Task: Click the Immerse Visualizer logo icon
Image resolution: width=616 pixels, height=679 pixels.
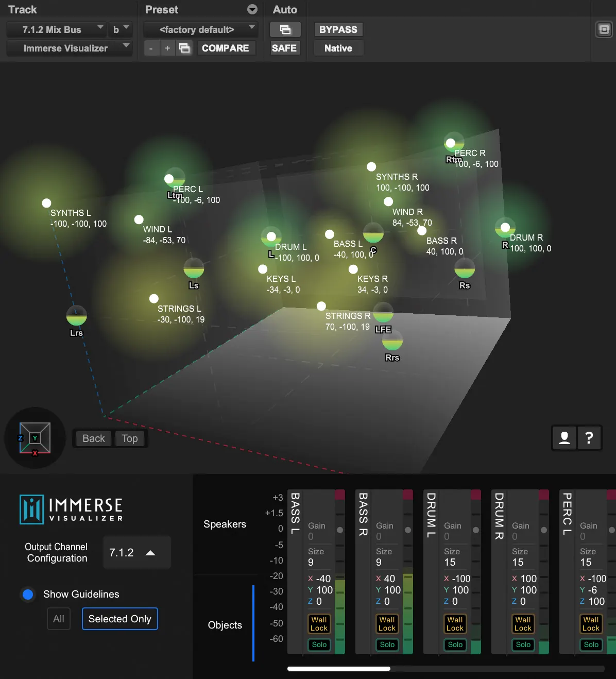Action: click(x=32, y=509)
